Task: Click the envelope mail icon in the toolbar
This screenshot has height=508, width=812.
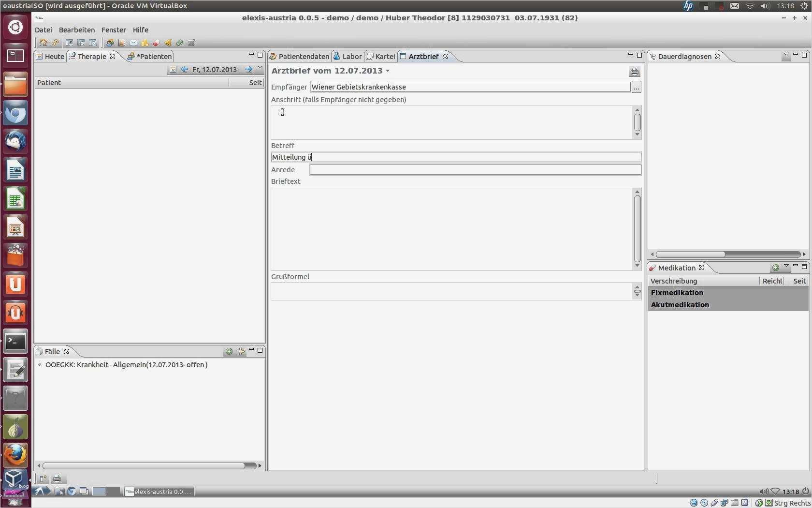Action: pyautogui.click(x=133, y=43)
